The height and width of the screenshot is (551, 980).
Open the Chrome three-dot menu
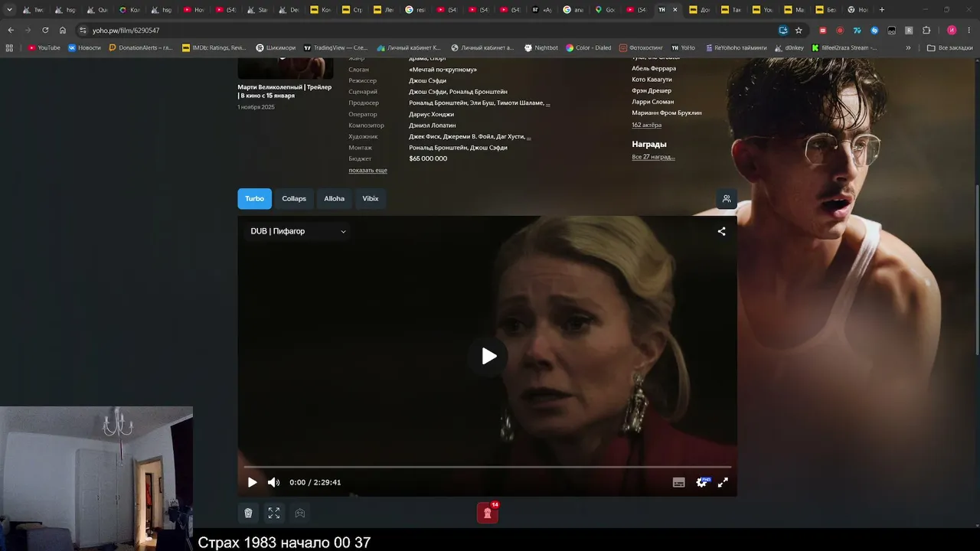click(x=969, y=31)
